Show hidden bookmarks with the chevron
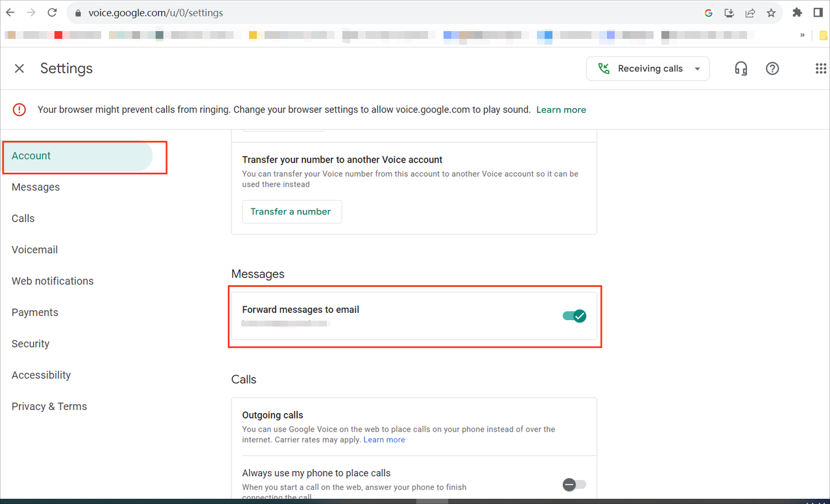Image resolution: width=830 pixels, height=504 pixels. [x=802, y=35]
